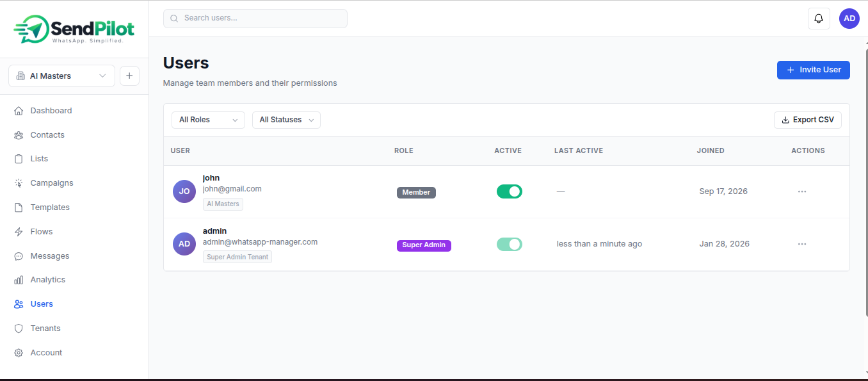Image resolution: width=868 pixels, height=381 pixels.
Task: Click the AD avatar in admin row
Action: pyautogui.click(x=184, y=244)
